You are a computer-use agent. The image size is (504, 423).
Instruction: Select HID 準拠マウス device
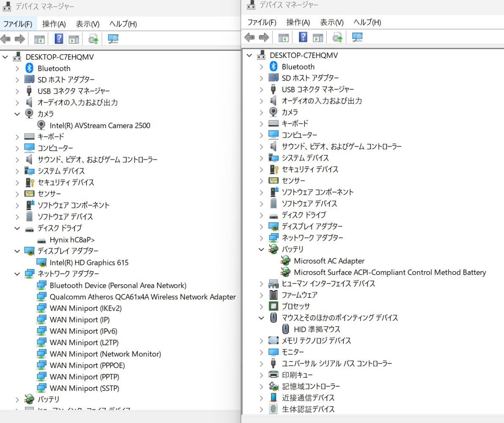click(317, 330)
